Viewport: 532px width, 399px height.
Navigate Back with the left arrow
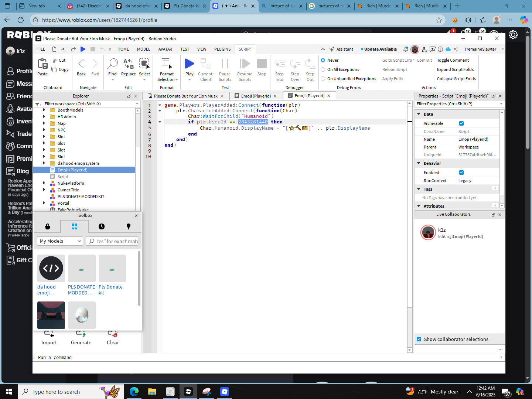coord(81,64)
